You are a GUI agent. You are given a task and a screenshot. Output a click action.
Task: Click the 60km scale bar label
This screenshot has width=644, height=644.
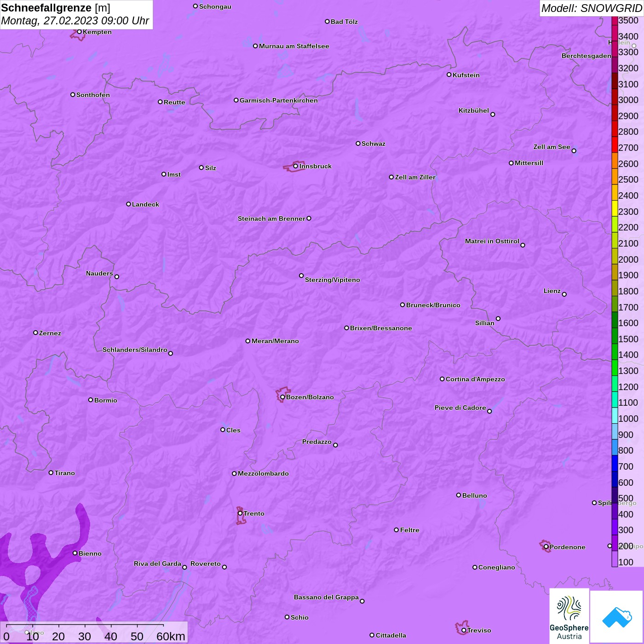coord(171,636)
